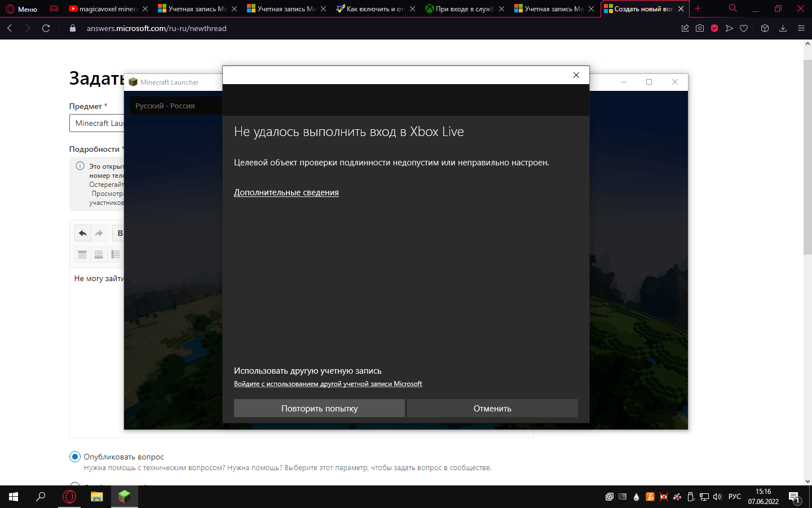Click the Использовать другую учетную запись text
This screenshot has height=508, width=812.
308,371
